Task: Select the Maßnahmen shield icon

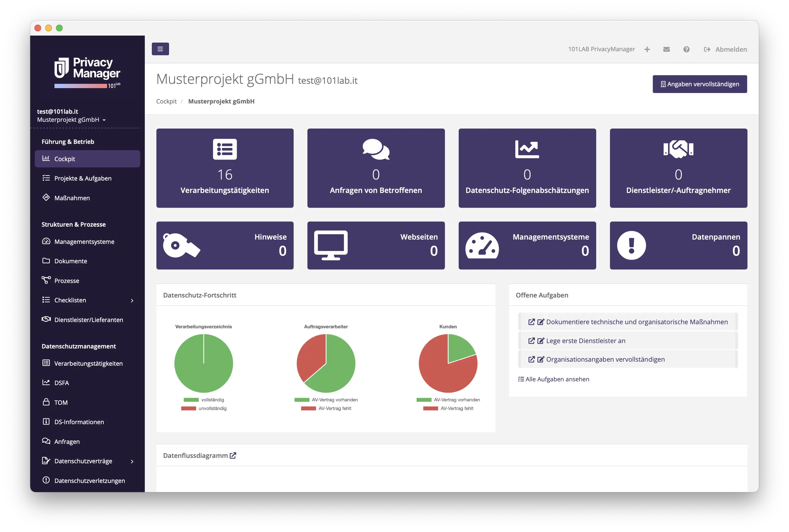Action: click(x=46, y=198)
